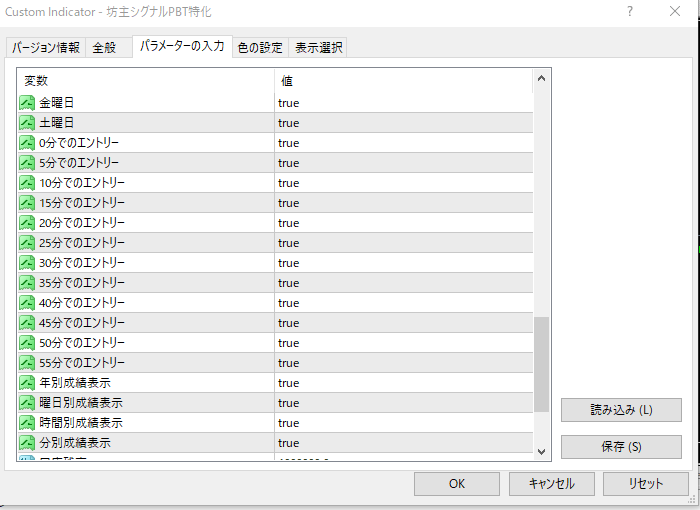Open the 全般 tab

point(108,47)
